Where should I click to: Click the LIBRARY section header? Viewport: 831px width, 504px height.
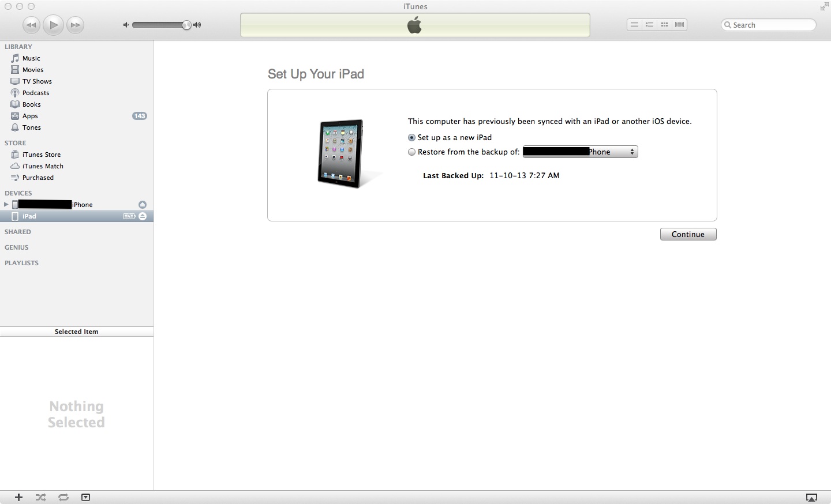coord(18,47)
